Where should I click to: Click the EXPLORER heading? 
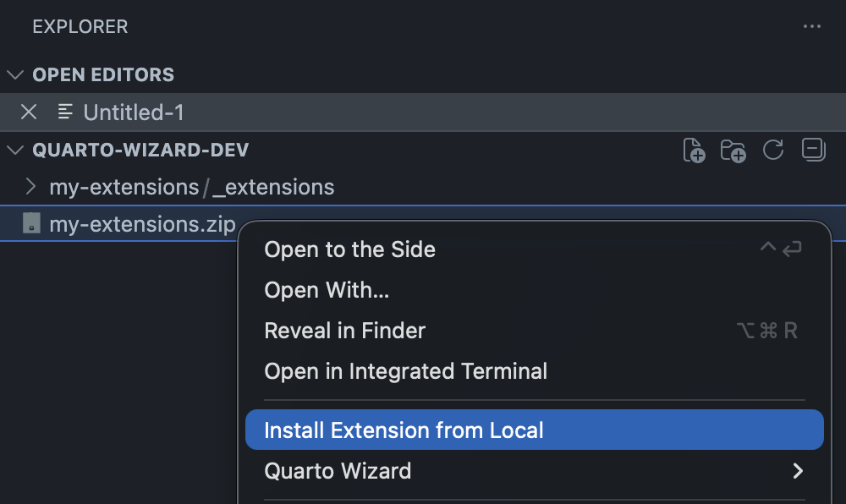[80, 26]
